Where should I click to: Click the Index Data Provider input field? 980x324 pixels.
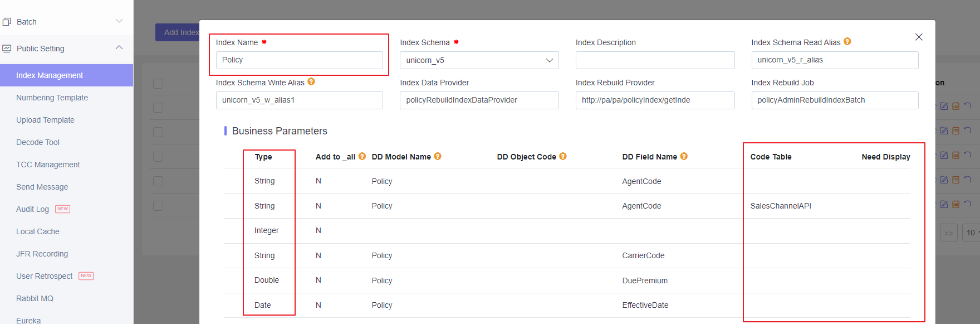[x=479, y=100]
